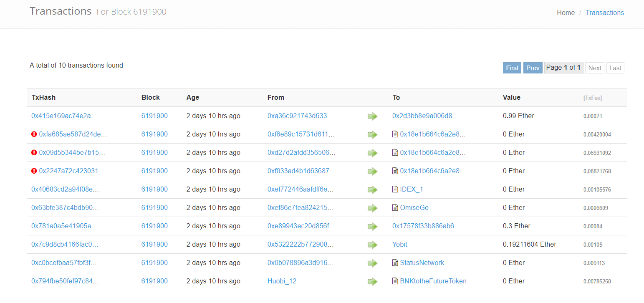Viewport: 644px width, 303px height.
Task: Click the green arrow in the 0x09d5b344be7b15 row
Action: click(372, 153)
